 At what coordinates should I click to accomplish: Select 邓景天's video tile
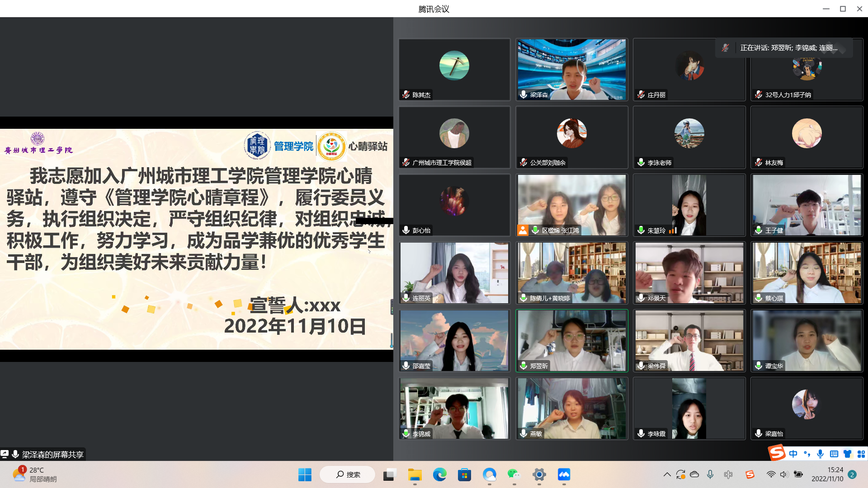click(689, 273)
